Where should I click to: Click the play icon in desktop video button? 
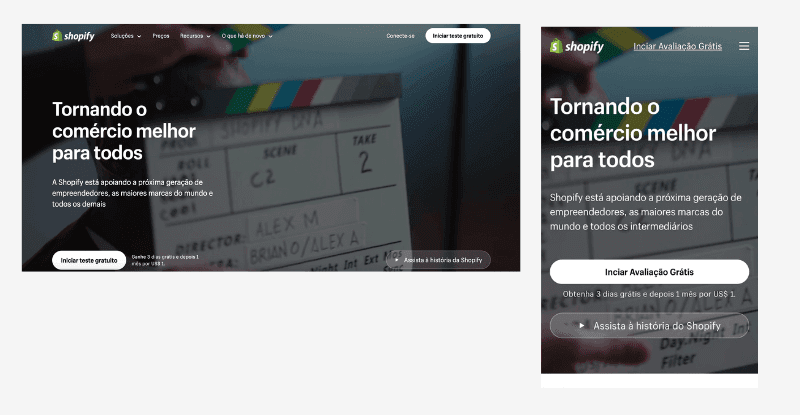tap(397, 260)
